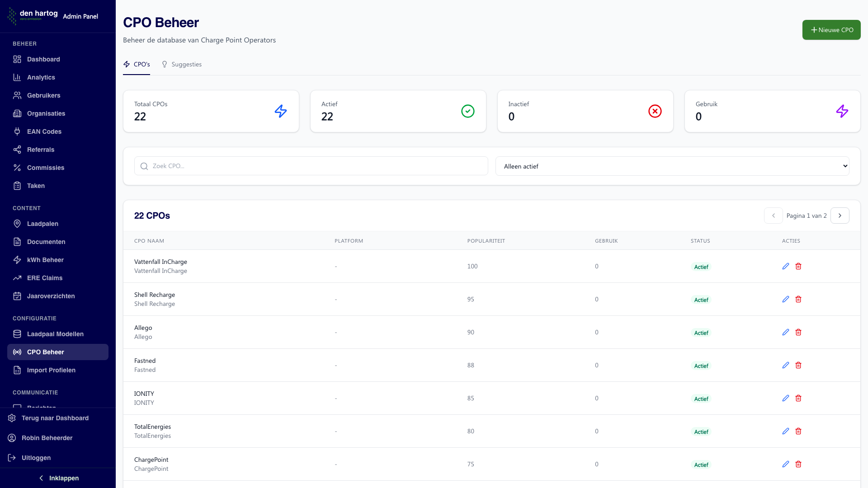Click the Gebruikers people icon

click(17, 95)
